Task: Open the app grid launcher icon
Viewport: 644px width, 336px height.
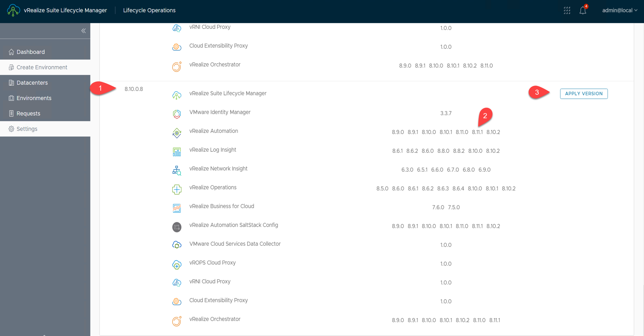Action: click(x=567, y=10)
